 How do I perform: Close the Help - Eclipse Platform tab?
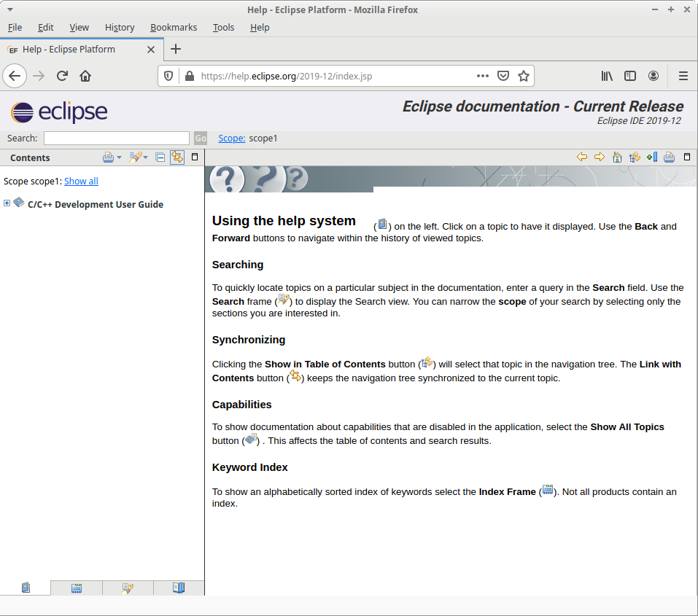(x=151, y=50)
